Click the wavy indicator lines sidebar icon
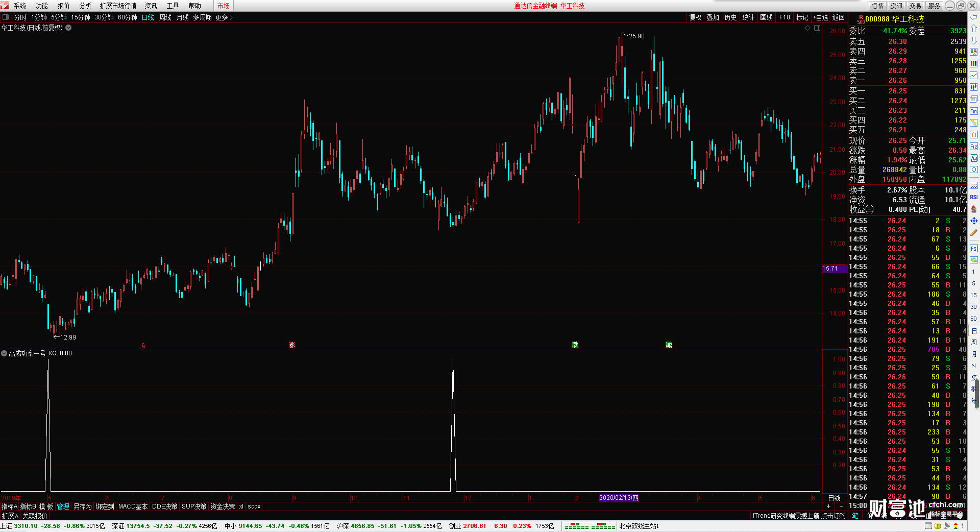Image resolution: width=980 pixels, height=532 pixels. pyautogui.click(x=974, y=185)
